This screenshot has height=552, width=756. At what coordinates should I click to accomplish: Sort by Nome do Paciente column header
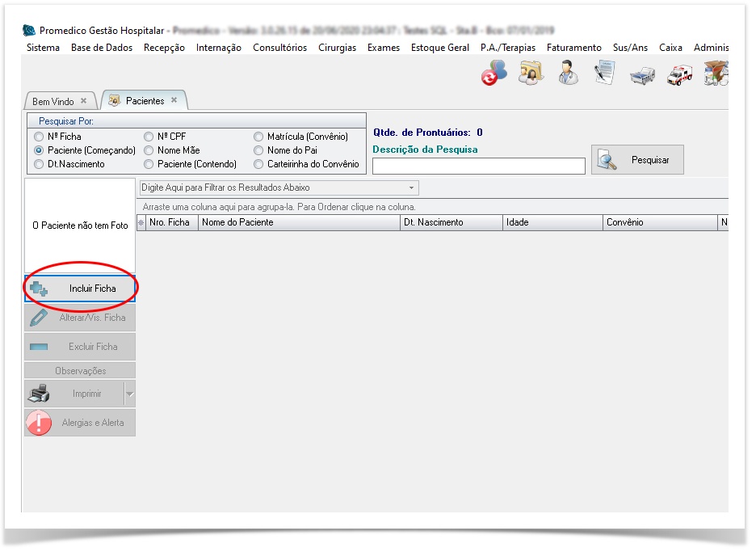[299, 222]
